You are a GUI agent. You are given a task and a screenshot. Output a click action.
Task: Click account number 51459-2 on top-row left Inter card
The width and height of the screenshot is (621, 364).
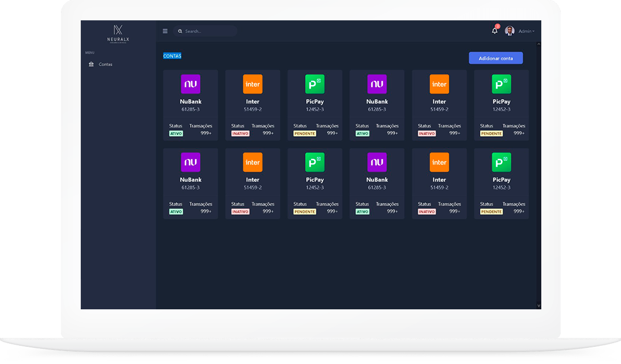pos(253,109)
